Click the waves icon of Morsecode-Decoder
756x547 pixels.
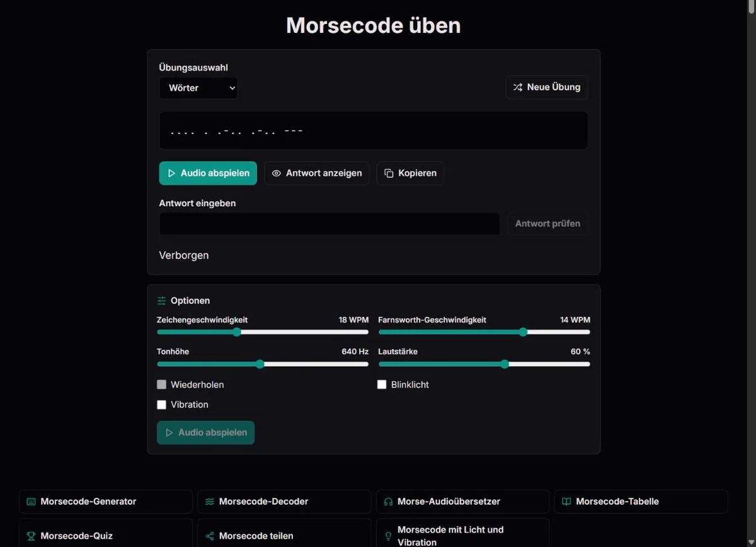tap(210, 502)
